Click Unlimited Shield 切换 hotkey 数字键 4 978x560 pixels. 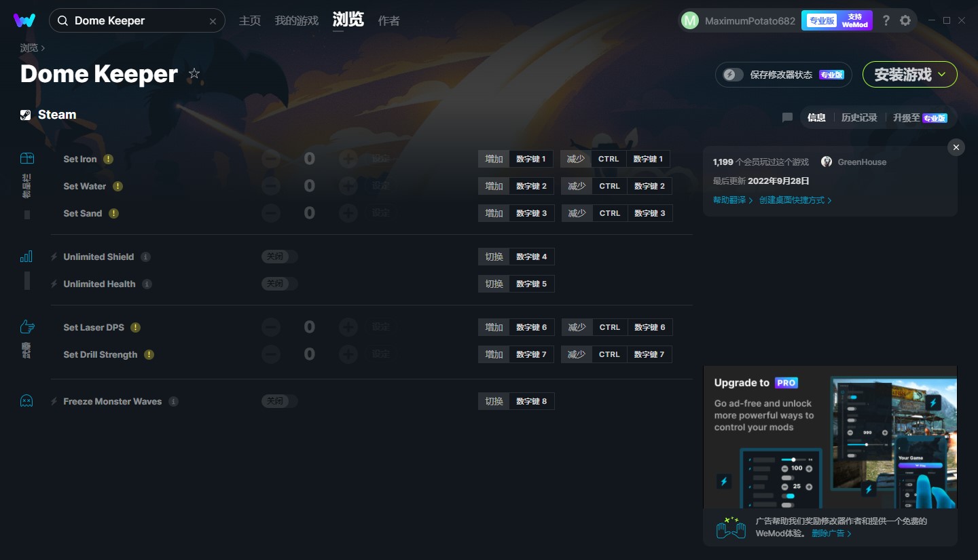[x=516, y=257]
